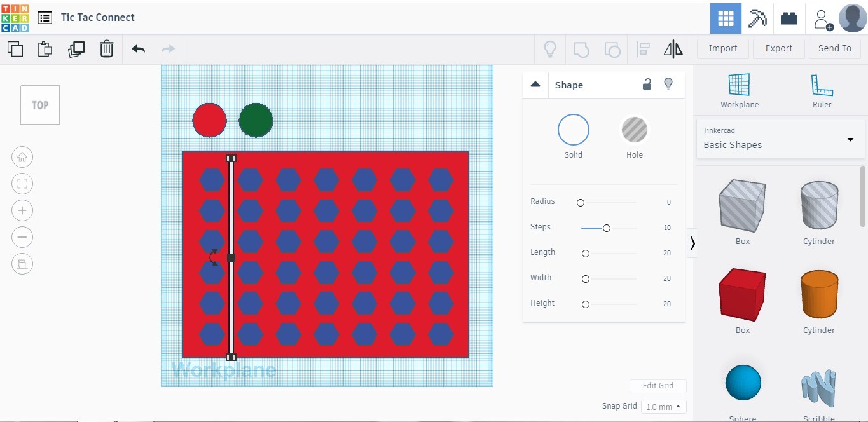Switch to orthographic view icon

[22, 264]
